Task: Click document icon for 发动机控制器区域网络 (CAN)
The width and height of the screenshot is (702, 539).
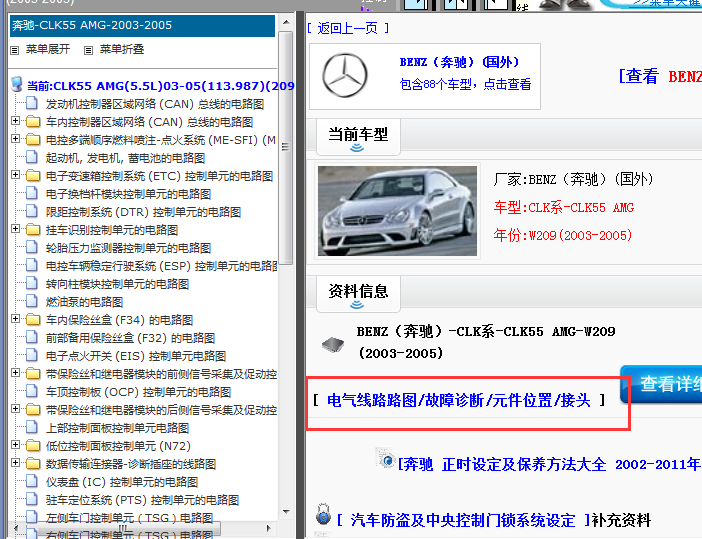Action: coord(32,104)
